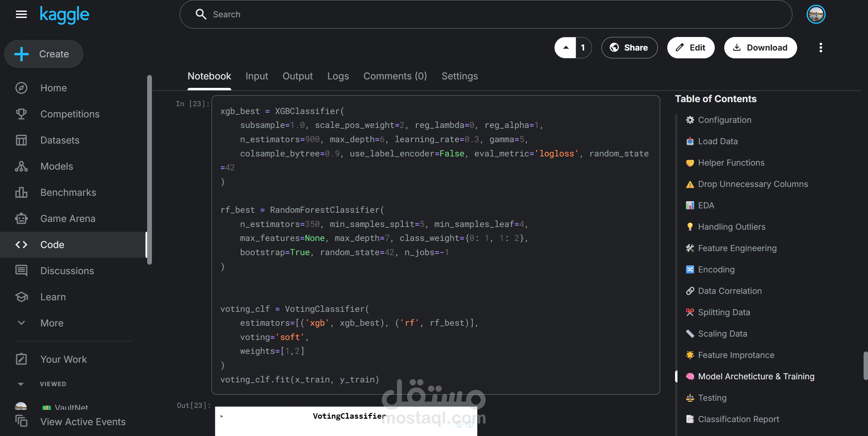Click the Edit notebook button

[691, 48]
